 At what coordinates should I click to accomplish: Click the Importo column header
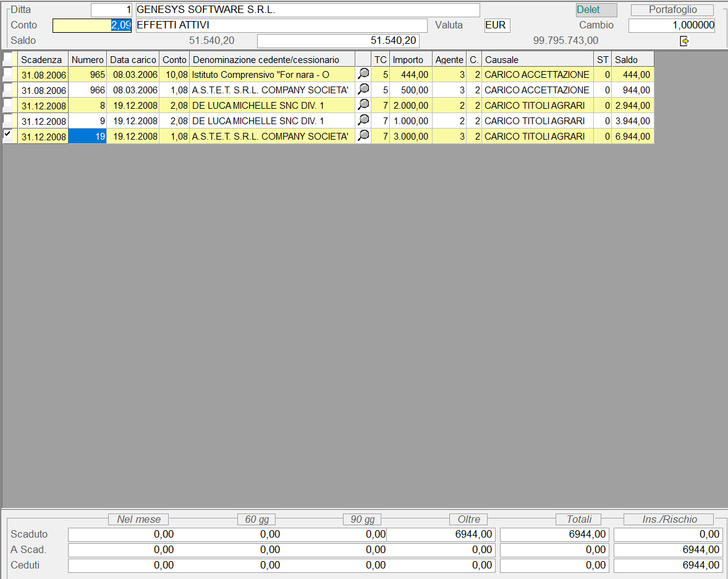click(x=410, y=60)
